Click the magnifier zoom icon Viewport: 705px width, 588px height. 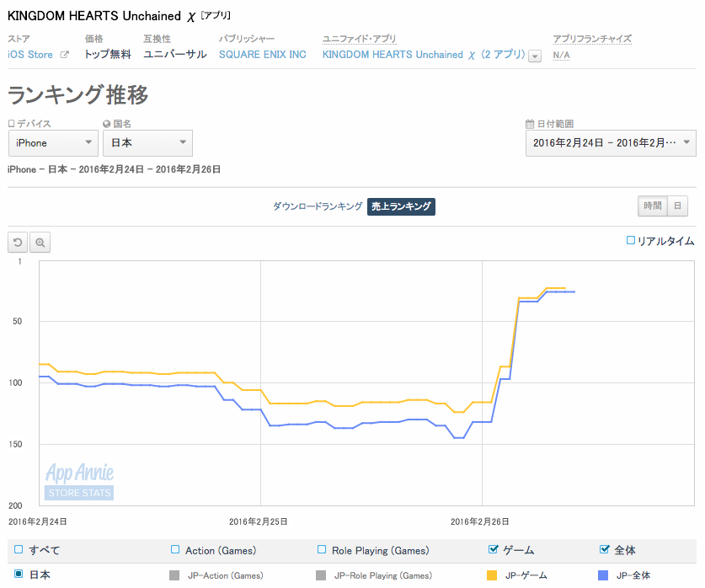(40, 243)
